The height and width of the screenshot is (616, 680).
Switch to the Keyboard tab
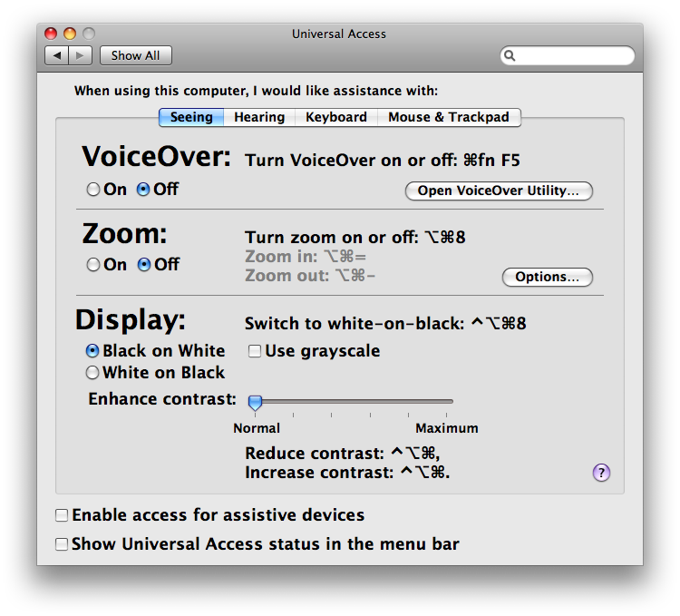click(336, 117)
